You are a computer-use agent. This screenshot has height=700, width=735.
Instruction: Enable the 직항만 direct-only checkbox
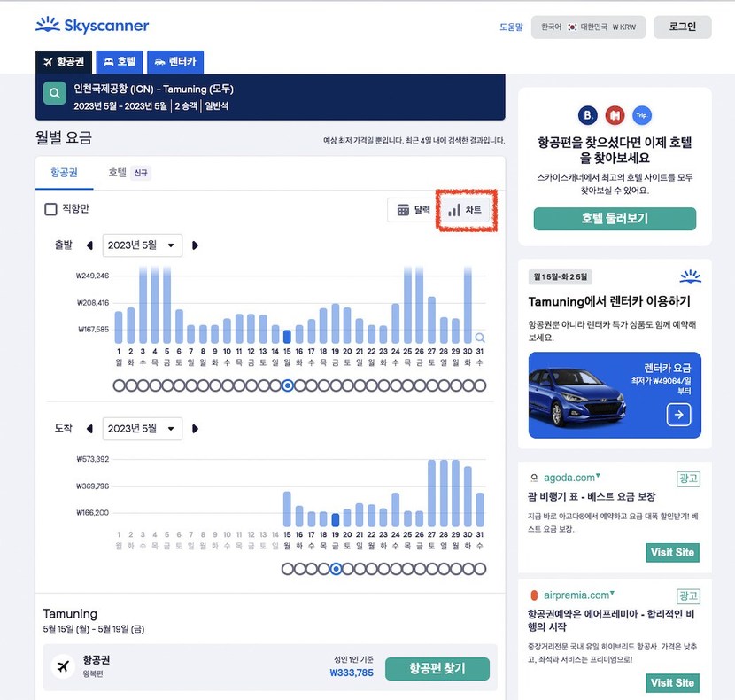coord(50,209)
